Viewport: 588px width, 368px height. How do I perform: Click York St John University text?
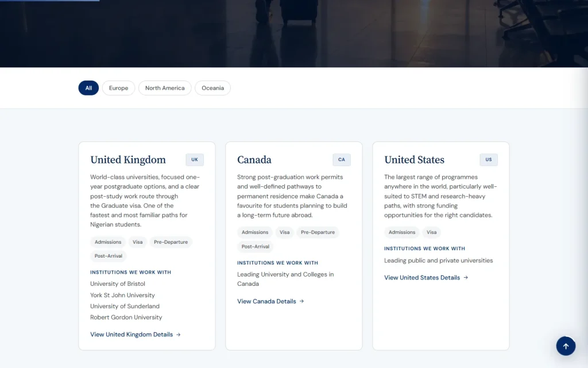click(122, 295)
